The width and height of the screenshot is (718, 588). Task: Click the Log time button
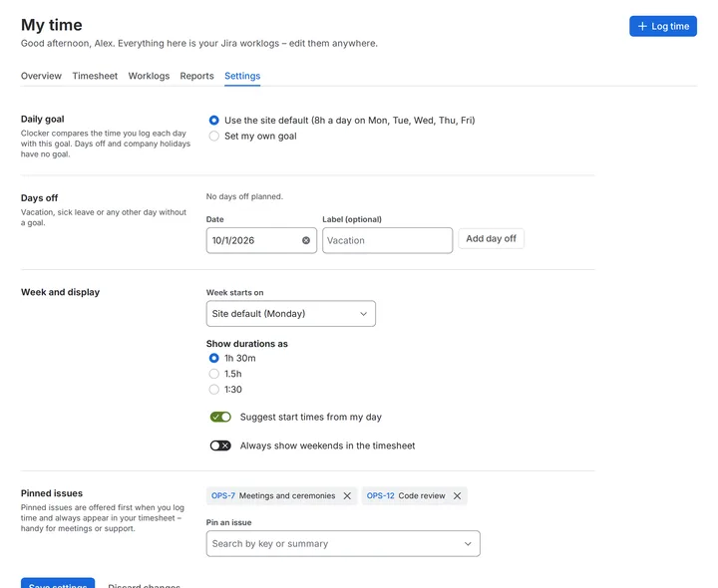click(x=662, y=26)
